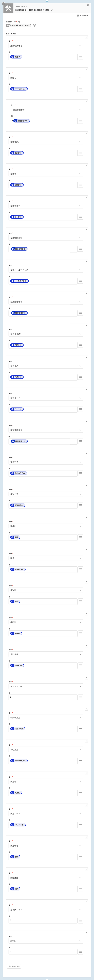The image size is (94, 980).
Task: Click the info icon beside 配列型エコー
Action: [x=20, y=22]
